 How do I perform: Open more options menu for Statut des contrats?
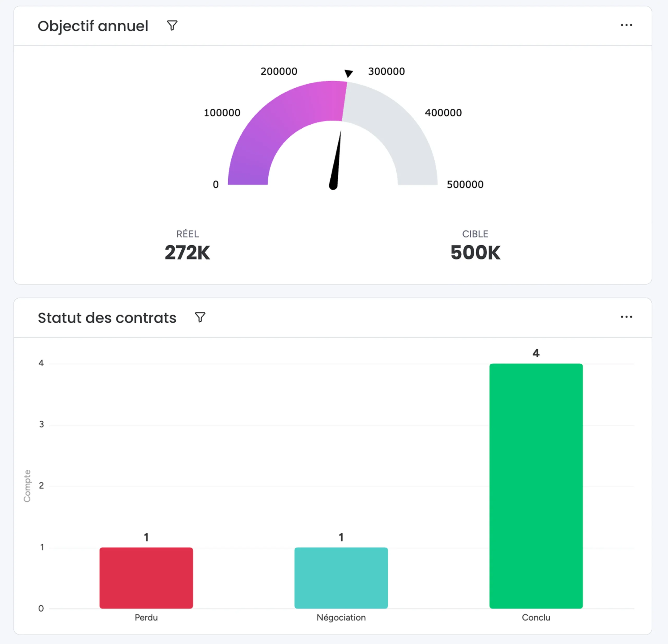pos(627,317)
